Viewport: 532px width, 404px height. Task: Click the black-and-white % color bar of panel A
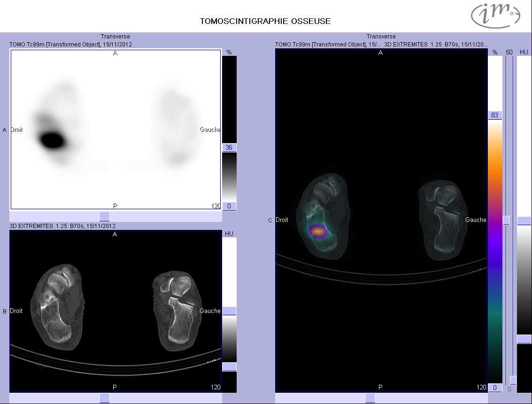pyautogui.click(x=229, y=132)
